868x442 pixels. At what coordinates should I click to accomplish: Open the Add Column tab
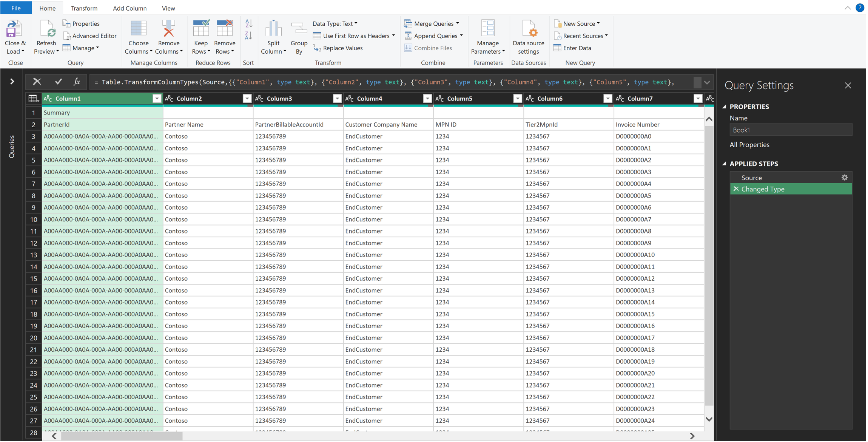click(x=130, y=8)
